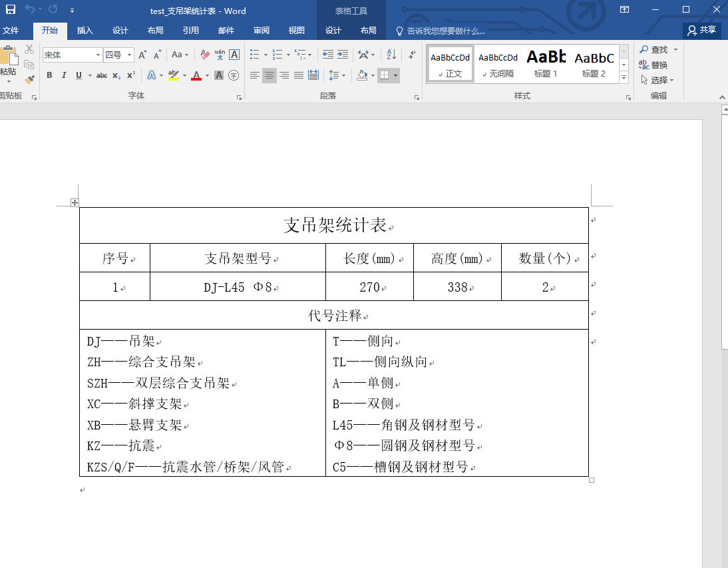728x568 pixels.
Task: Click the 替换 (Replace) button
Action: tap(653, 65)
